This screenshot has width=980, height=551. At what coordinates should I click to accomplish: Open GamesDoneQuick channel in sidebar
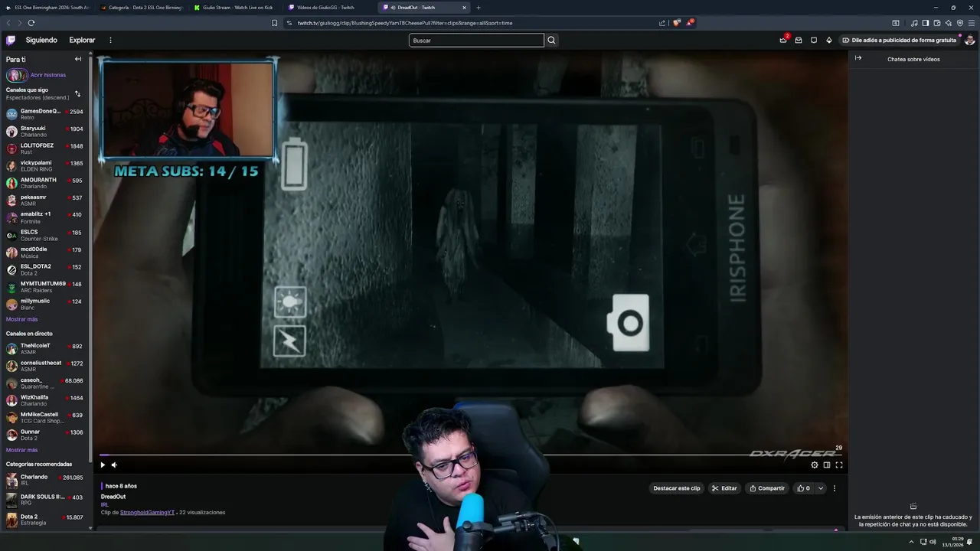[45, 114]
